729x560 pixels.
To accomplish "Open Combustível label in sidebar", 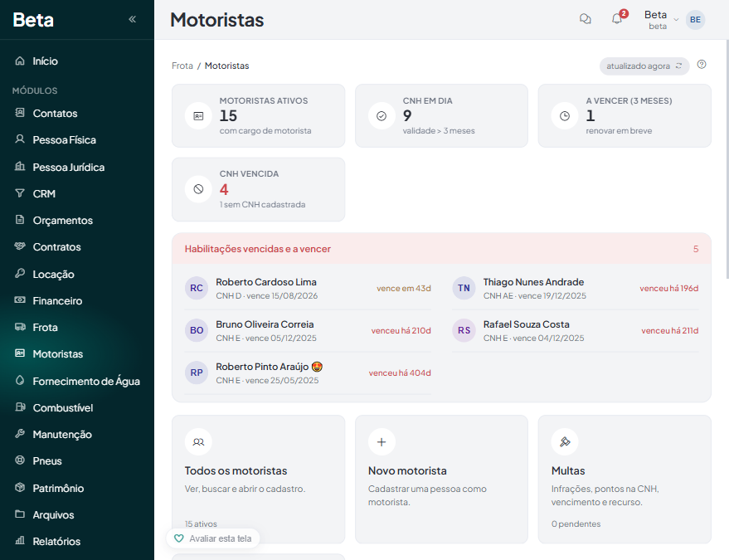I will (x=63, y=408).
